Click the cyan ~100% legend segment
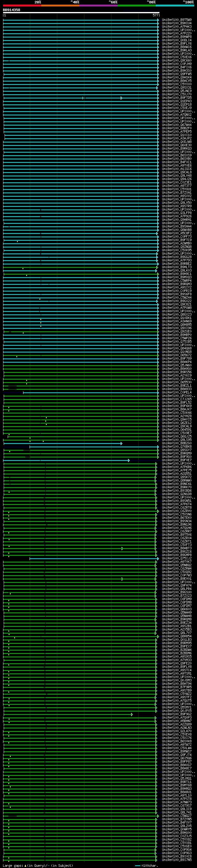197x868 pixels. [x=175, y=6]
